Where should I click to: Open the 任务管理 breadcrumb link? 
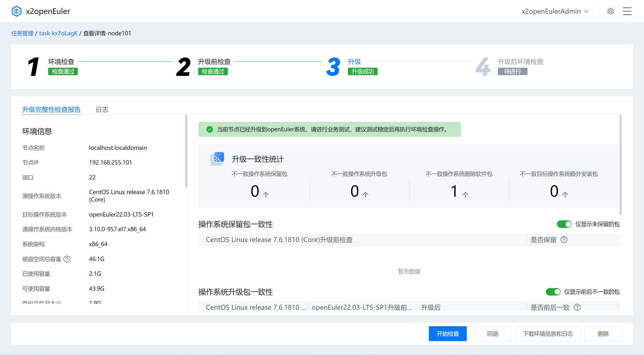pyautogui.click(x=22, y=33)
